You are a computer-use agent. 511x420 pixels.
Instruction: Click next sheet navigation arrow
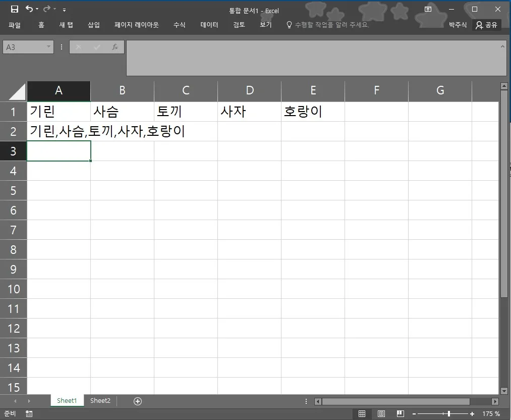coord(29,401)
